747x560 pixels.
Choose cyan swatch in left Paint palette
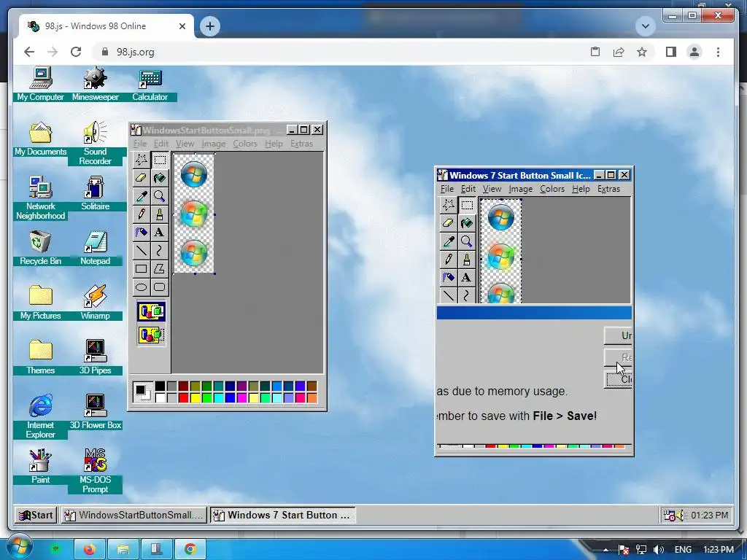[x=219, y=397]
